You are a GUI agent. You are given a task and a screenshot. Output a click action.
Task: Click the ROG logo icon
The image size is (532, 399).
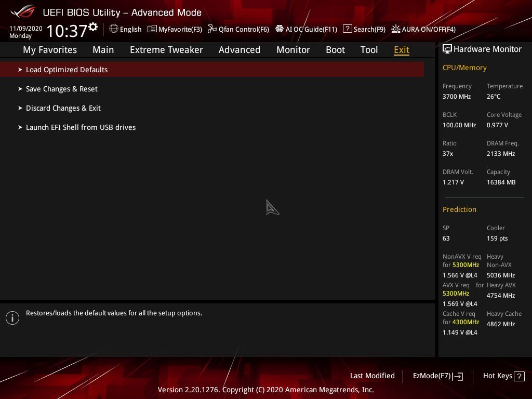23,11
